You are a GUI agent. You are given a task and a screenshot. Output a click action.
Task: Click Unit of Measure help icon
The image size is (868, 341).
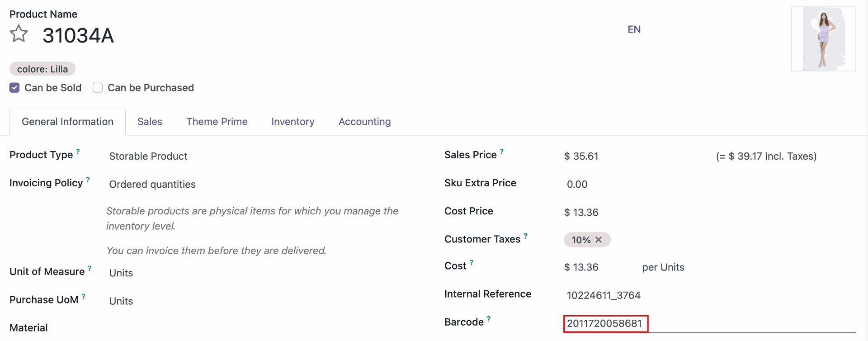90,269
